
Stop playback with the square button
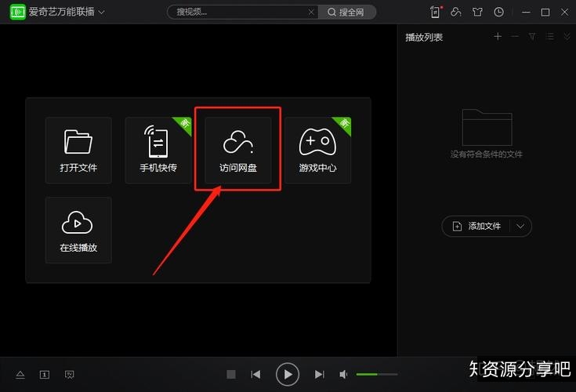tap(231, 375)
